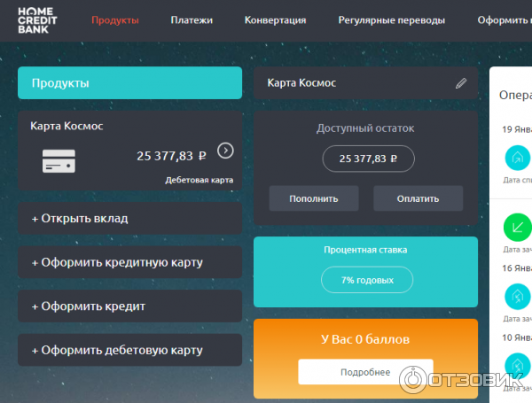Go to the Платежи menu
Viewport: 532px width, 403px height.
click(191, 19)
